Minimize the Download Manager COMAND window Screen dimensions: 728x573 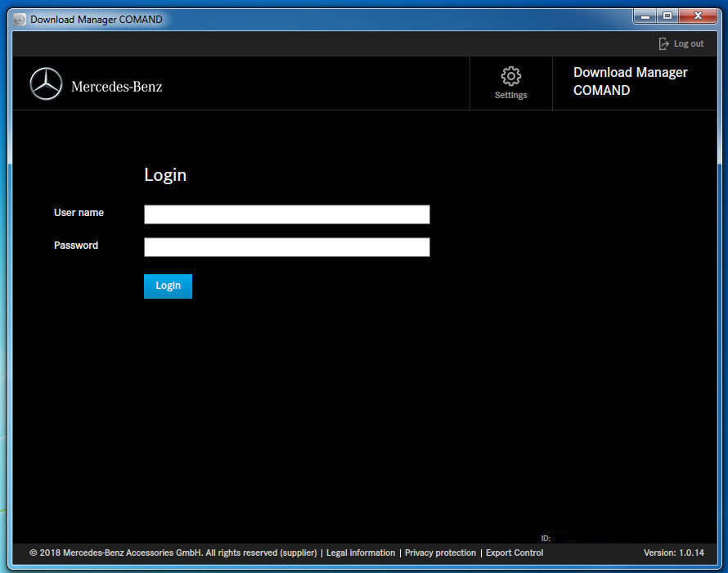[x=645, y=16]
